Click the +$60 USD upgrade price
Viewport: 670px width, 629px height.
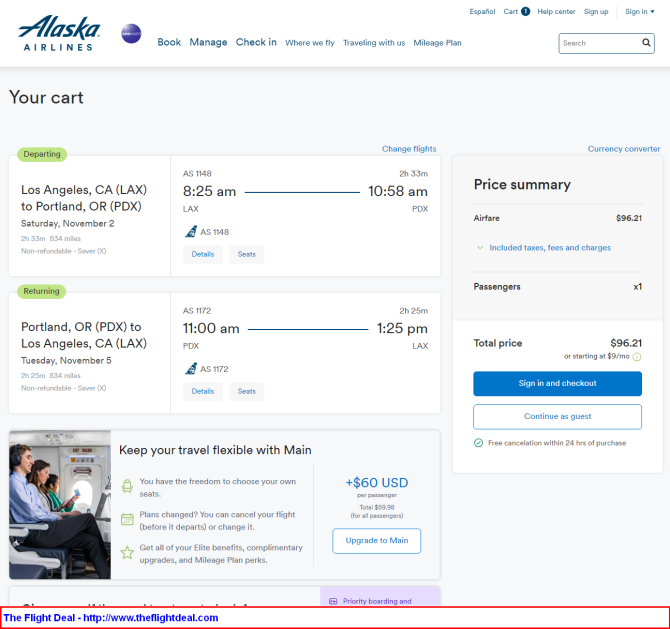pyautogui.click(x=376, y=483)
